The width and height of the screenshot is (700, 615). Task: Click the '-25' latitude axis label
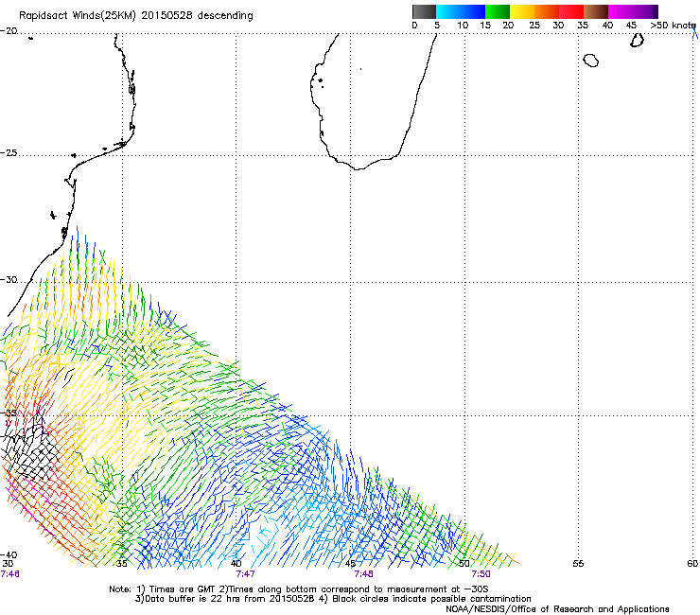9,153
